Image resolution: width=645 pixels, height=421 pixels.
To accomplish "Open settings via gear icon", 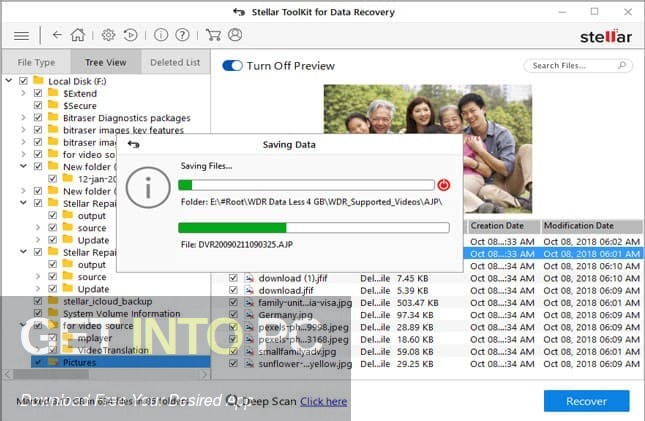I will click(108, 35).
